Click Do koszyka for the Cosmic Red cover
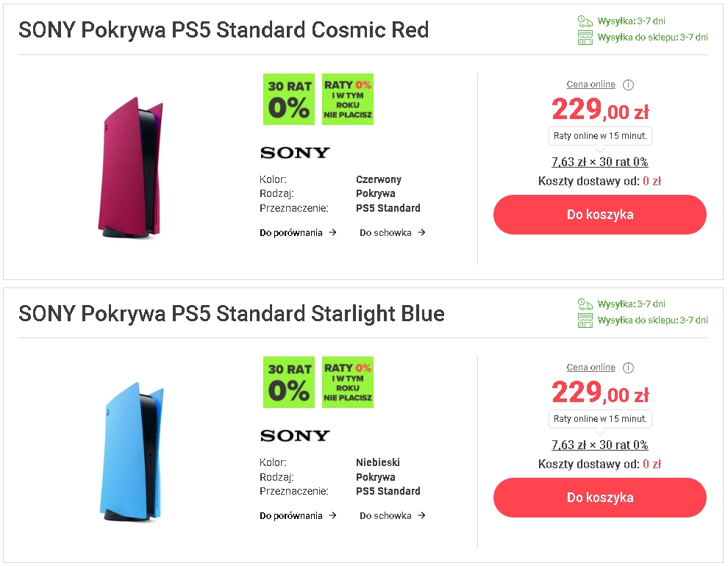728x566 pixels. point(599,215)
